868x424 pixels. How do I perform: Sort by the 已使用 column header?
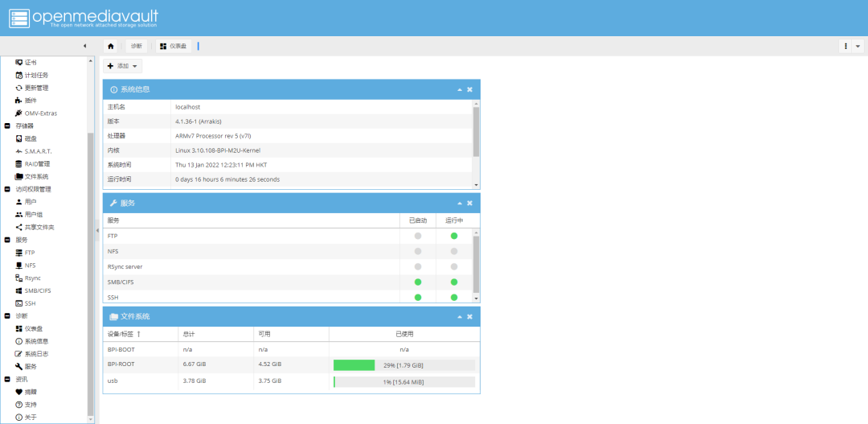[x=404, y=334]
